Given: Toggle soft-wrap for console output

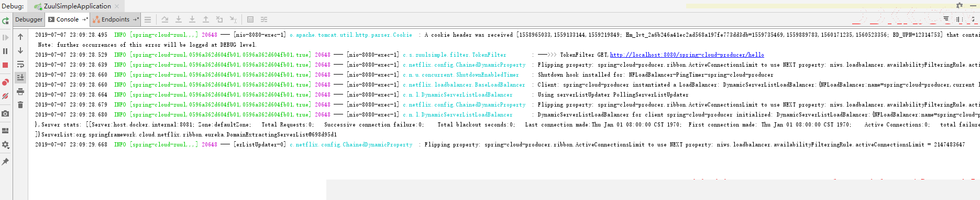Looking at the screenshot, I should click(20, 64).
